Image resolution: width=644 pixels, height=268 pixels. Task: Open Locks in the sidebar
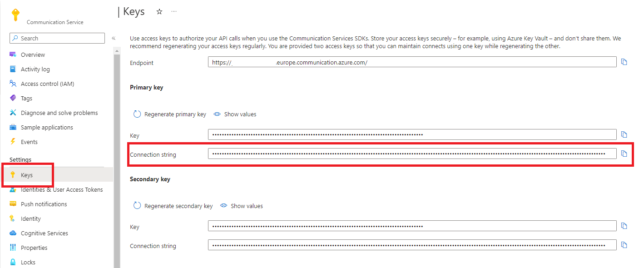click(28, 263)
